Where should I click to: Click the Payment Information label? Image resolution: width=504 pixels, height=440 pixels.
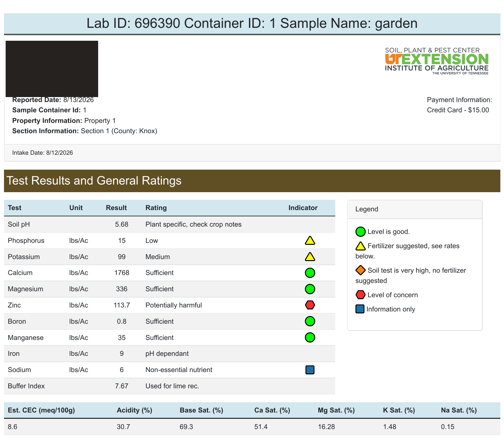point(460,100)
